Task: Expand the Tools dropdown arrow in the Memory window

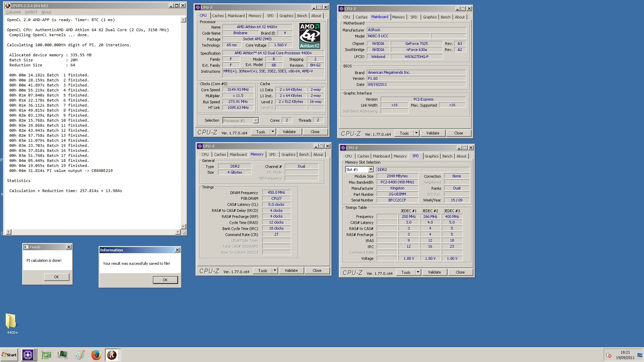Action: (275, 270)
